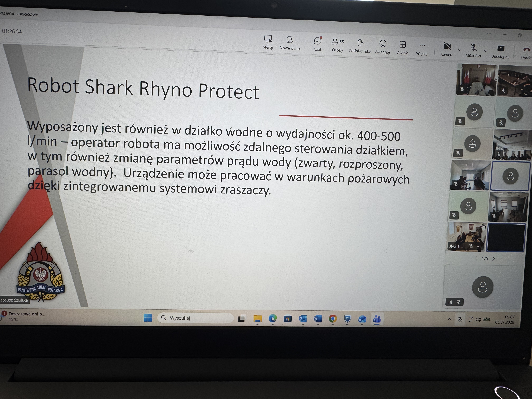Image resolution: width=532 pixels, height=399 pixels.
Task: Open network settings from system tray
Action: coord(470,320)
